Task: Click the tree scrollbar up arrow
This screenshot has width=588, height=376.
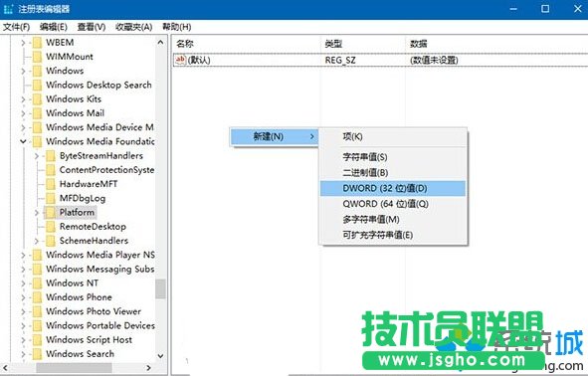Action: coord(160,43)
